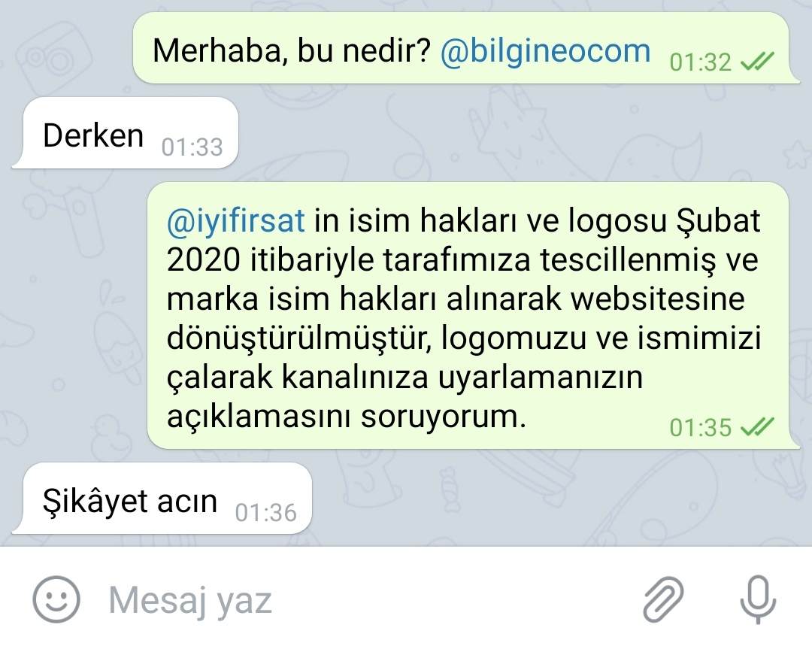Tap the paperclip attachment icon

[x=663, y=600]
